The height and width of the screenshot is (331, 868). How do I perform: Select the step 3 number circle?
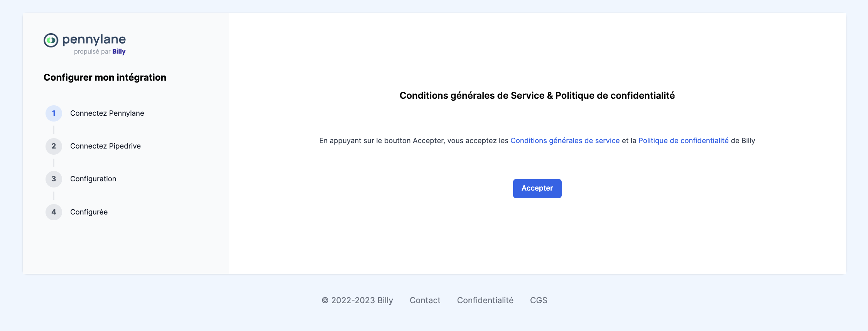[54, 179]
